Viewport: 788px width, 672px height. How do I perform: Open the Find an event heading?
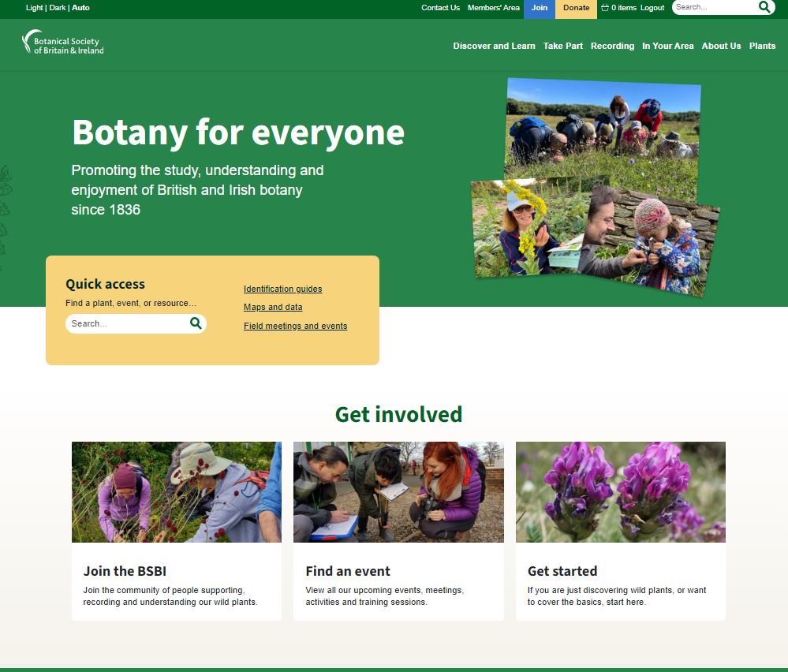(348, 571)
